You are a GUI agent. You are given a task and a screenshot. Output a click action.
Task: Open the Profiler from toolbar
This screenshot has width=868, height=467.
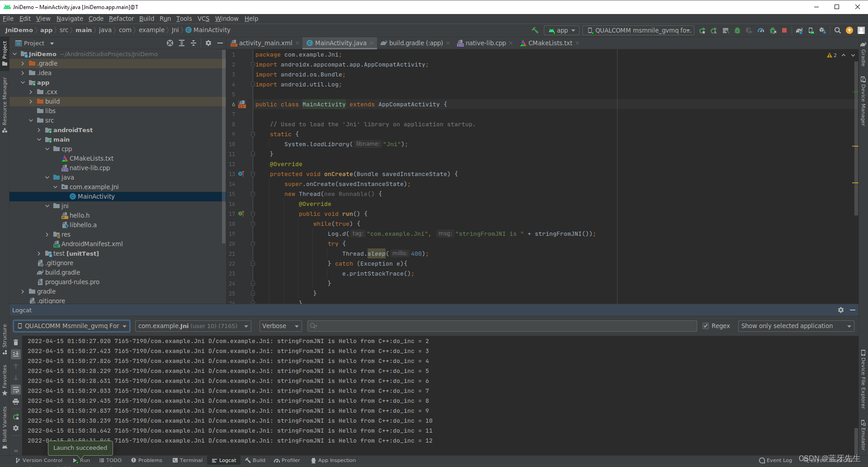tap(761, 30)
